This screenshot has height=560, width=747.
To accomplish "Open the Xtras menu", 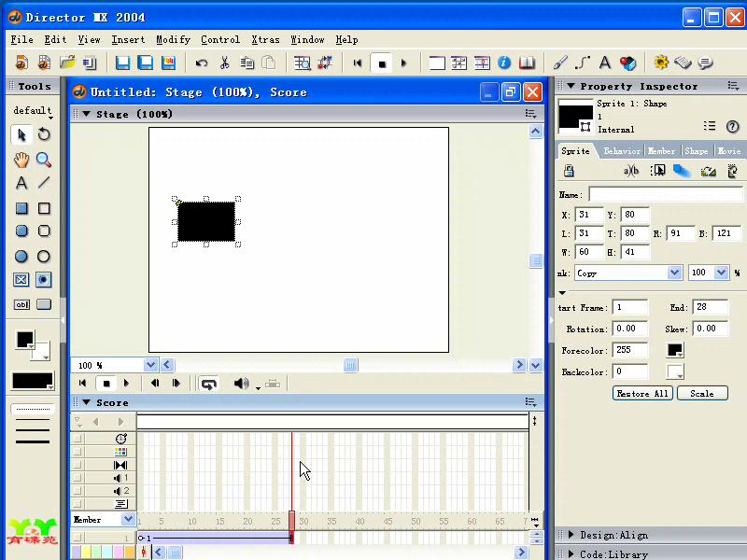I will [x=265, y=39].
